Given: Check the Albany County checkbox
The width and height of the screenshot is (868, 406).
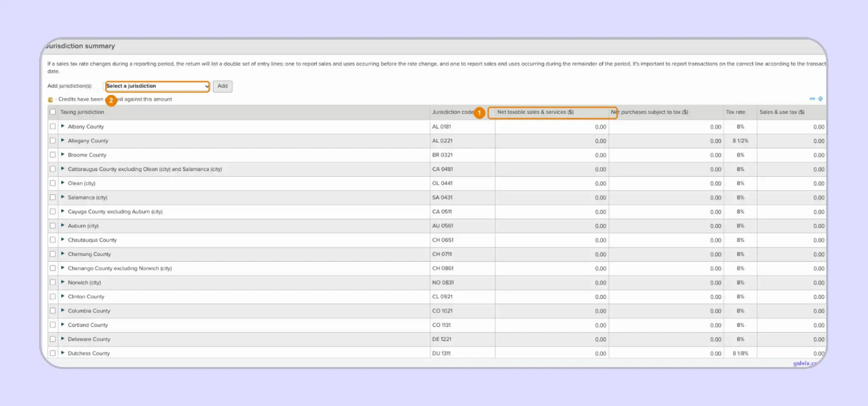Looking at the screenshot, I should (x=53, y=126).
